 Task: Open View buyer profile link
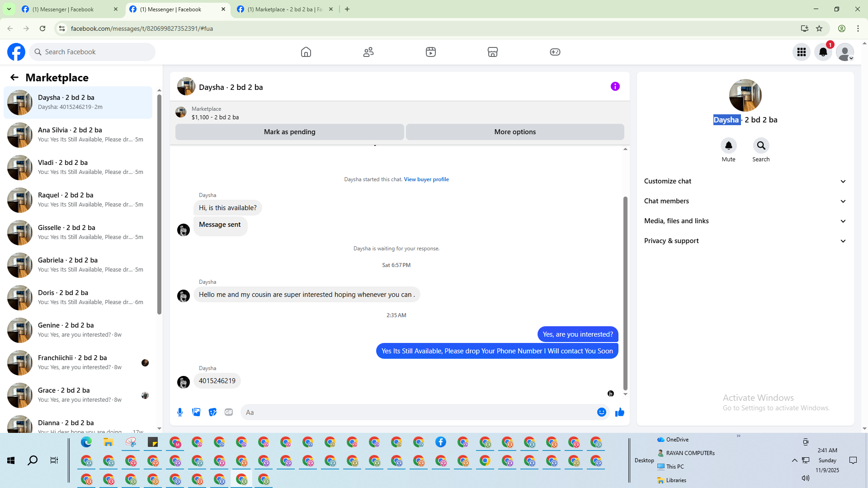tap(426, 179)
